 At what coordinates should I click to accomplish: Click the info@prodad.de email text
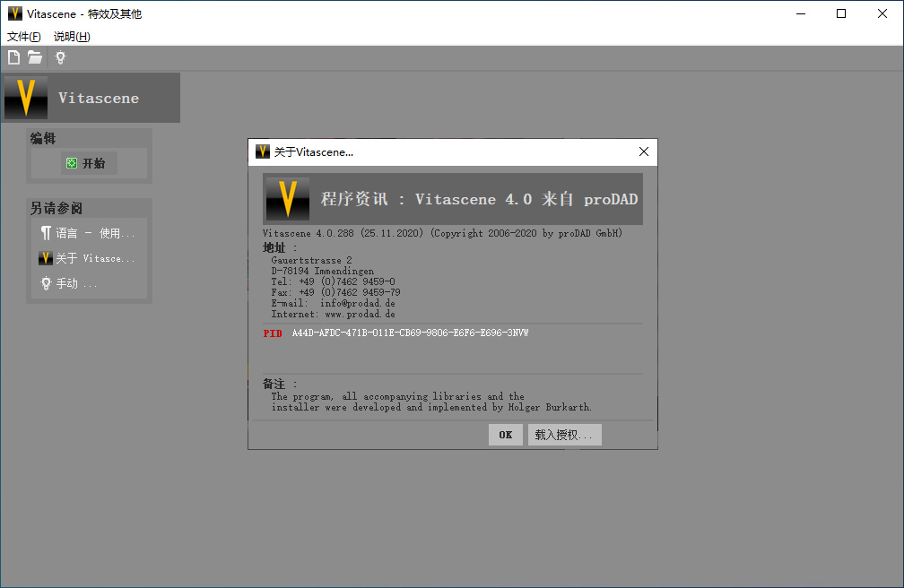coord(358,303)
